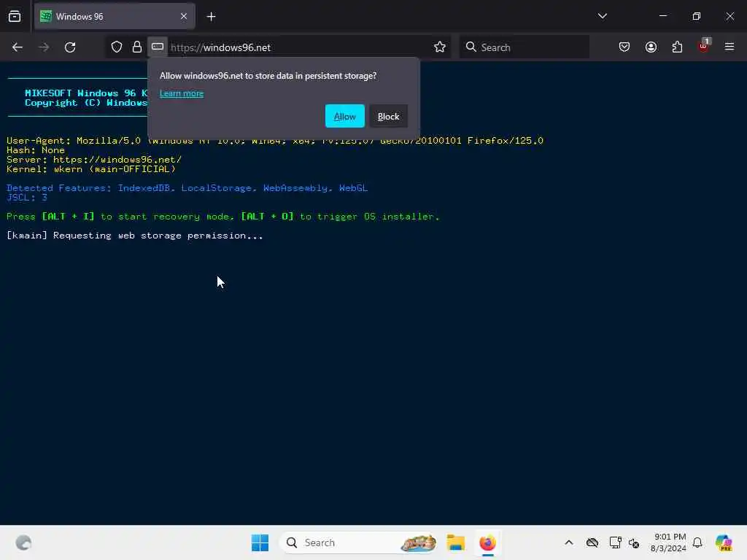The image size is (747, 560).
Task: Allow persistent storage for windows96.net
Action: (x=345, y=116)
